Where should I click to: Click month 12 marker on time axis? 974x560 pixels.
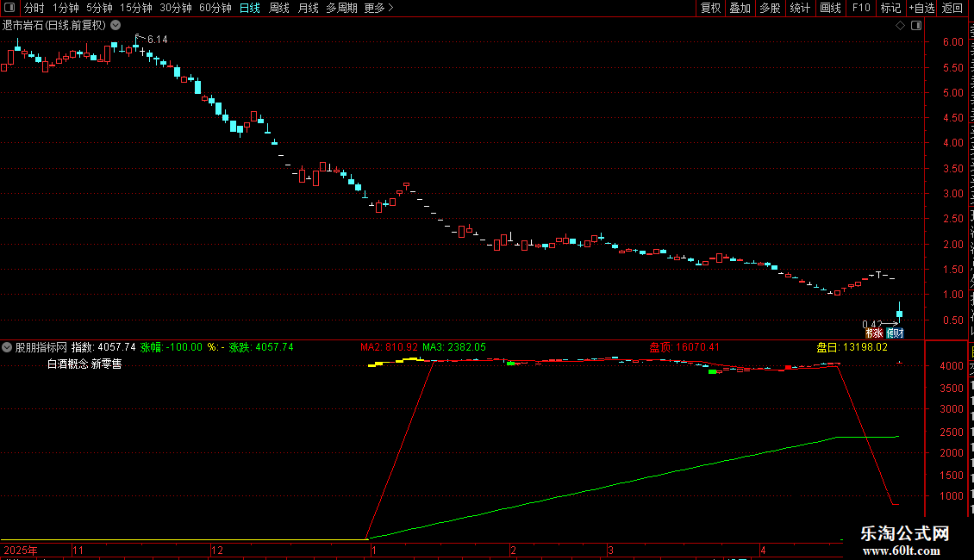pos(217,550)
